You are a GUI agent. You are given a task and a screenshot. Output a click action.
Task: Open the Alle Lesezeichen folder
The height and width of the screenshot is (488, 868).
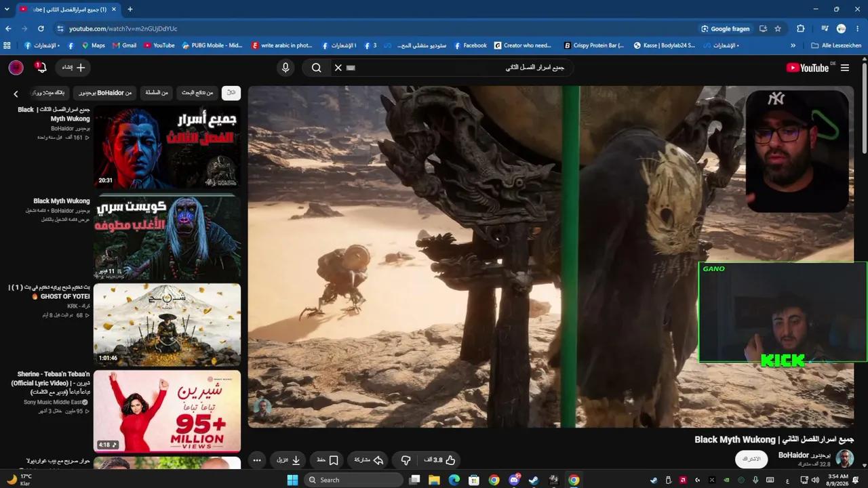click(836, 45)
